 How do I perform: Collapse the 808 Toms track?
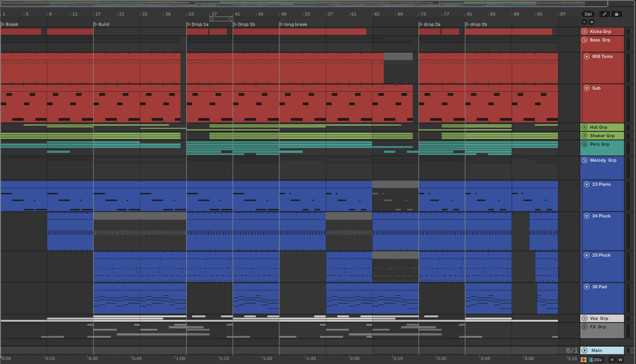[587, 56]
